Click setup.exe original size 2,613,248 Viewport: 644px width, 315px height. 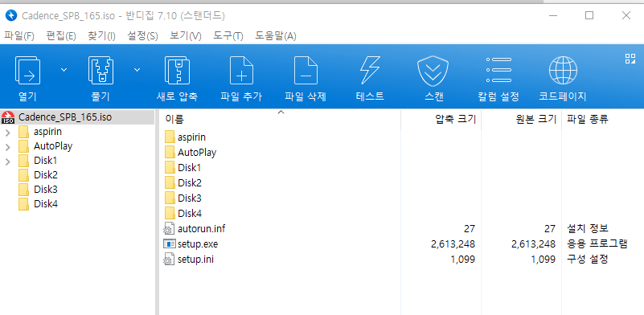[x=534, y=244]
